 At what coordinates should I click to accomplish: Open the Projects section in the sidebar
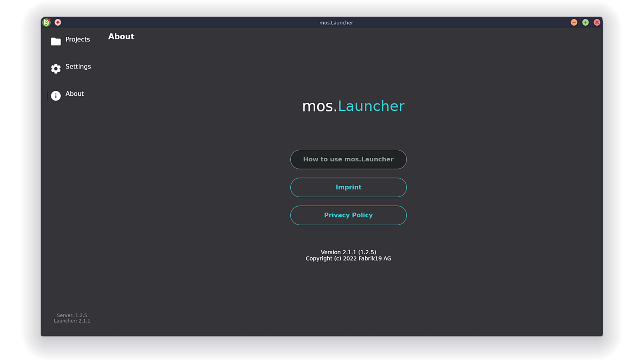tap(78, 39)
